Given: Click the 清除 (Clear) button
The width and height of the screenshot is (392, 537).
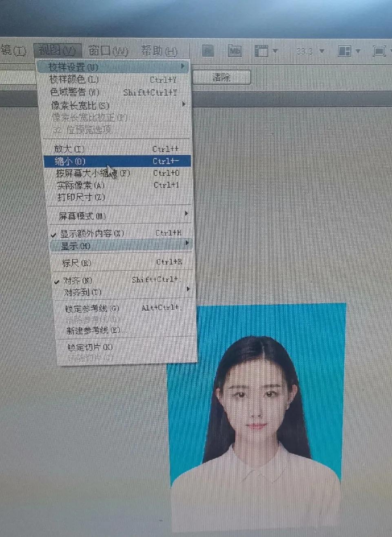Looking at the screenshot, I should [222, 77].
